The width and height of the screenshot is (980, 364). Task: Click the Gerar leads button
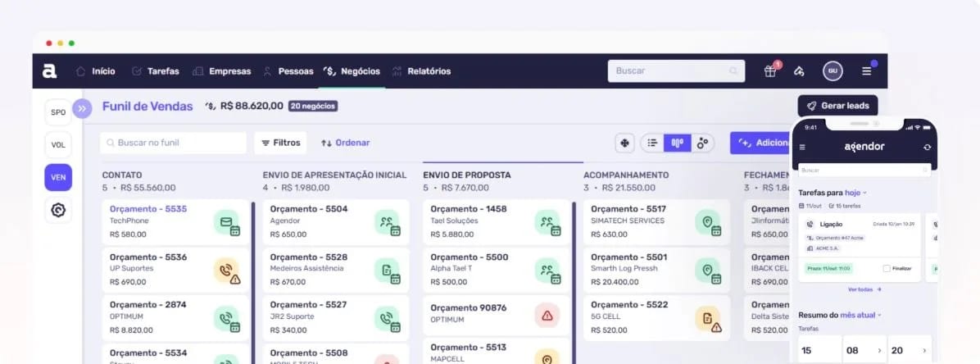coord(837,106)
